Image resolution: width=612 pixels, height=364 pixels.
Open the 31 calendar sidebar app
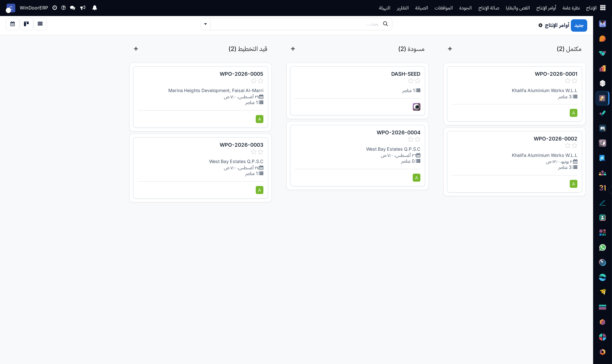[x=602, y=188]
